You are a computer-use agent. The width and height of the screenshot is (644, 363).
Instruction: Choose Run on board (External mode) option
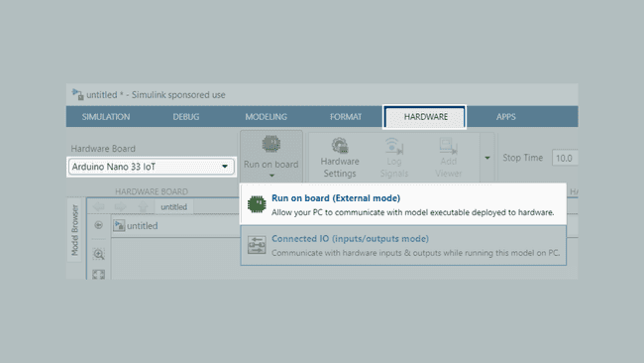click(x=403, y=204)
